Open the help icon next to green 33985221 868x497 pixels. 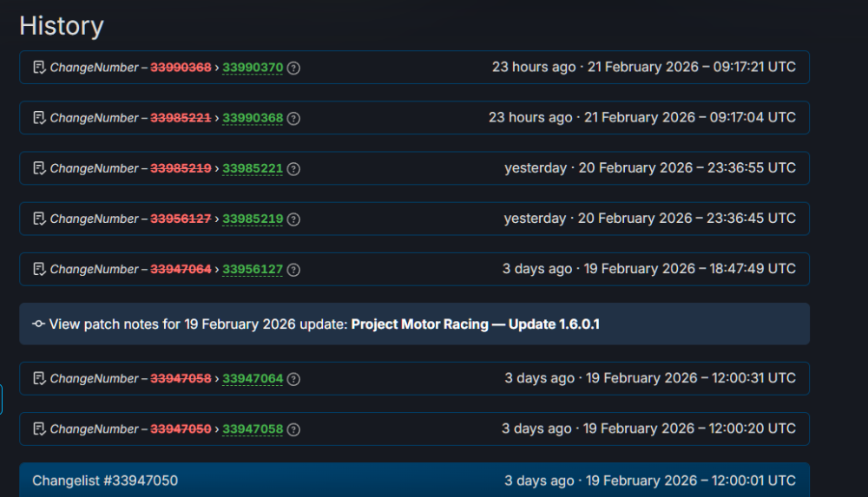pyautogui.click(x=293, y=168)
